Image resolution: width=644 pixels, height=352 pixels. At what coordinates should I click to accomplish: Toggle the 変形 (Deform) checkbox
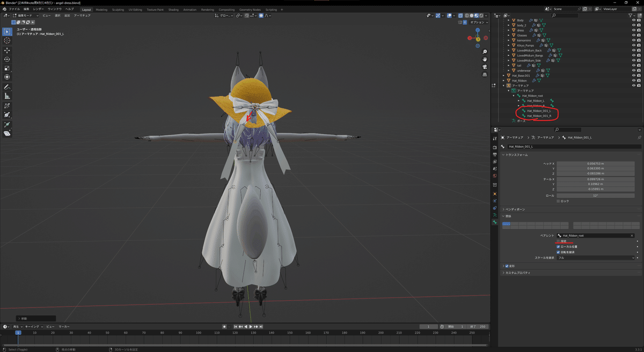[x=507, y=266]
